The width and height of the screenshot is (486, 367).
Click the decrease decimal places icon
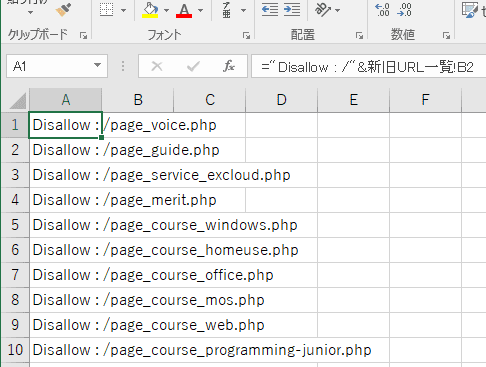click(x=404, y=10)
